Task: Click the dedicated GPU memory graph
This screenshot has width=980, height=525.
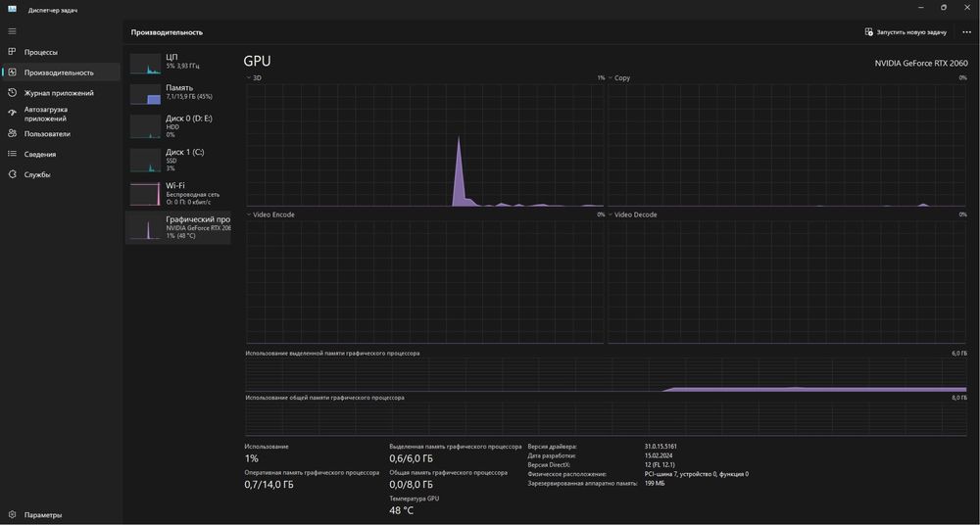Action: click(607, 374)
